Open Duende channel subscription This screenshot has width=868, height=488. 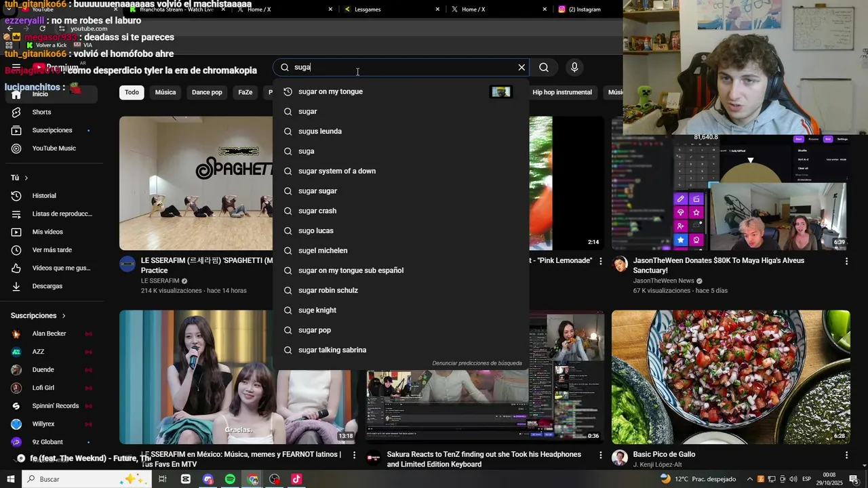(52, 370)
